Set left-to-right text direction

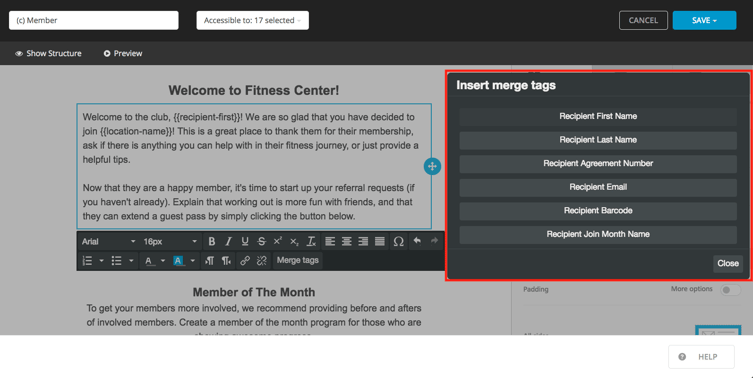[x=209, y=261]
